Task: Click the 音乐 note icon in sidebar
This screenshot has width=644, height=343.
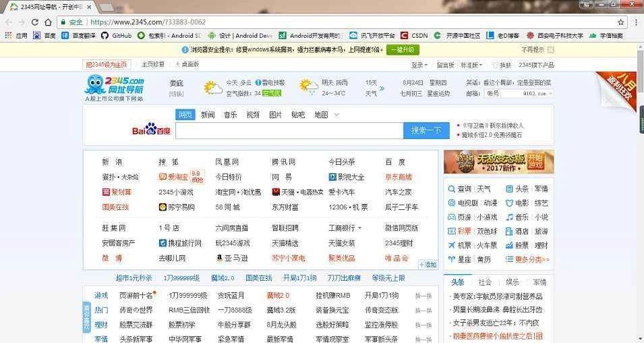Action: pos(509,217)
